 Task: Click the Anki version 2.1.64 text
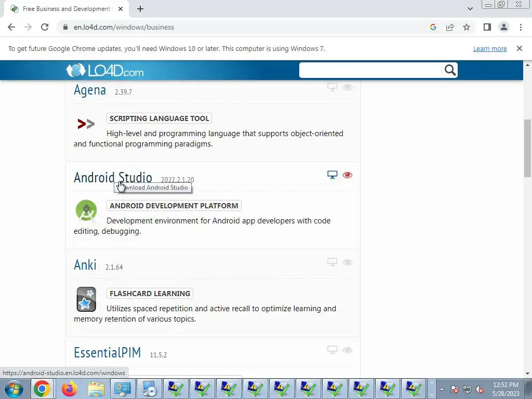tap(114, 267)
